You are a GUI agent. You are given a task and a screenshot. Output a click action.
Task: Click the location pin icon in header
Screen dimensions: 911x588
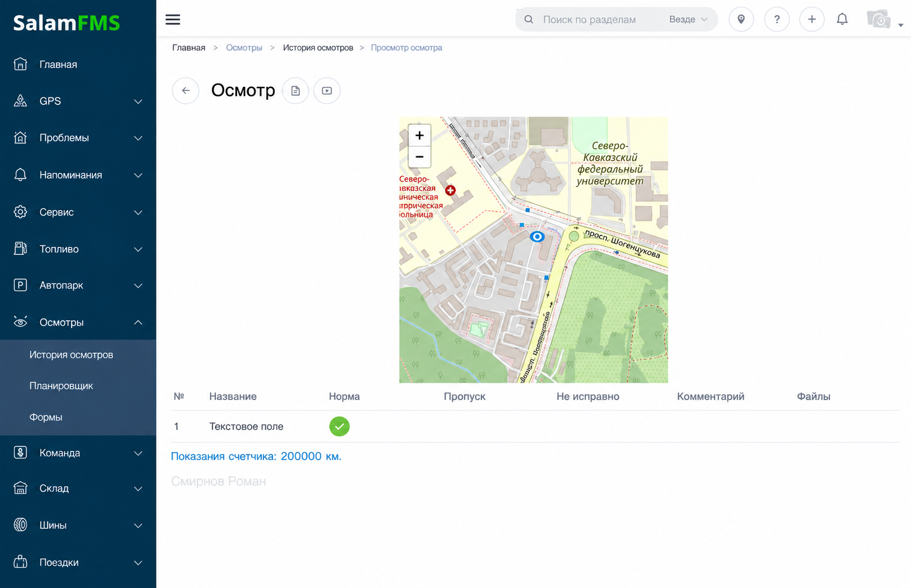(741, 19)
